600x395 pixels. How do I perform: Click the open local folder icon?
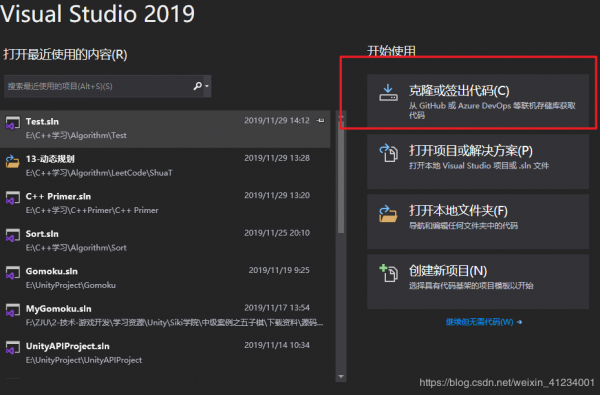[x=388, y=214]
